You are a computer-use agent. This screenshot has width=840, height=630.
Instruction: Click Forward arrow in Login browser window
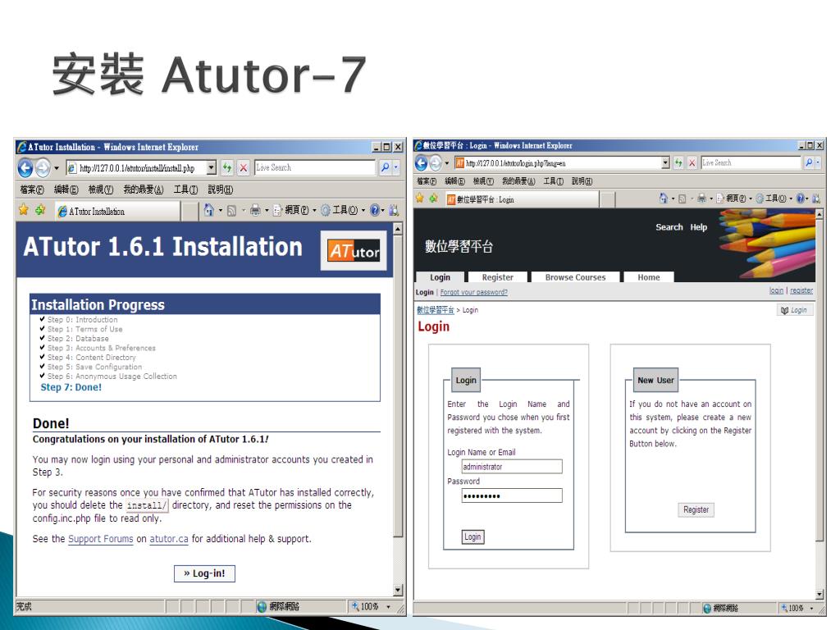(436, 163)
